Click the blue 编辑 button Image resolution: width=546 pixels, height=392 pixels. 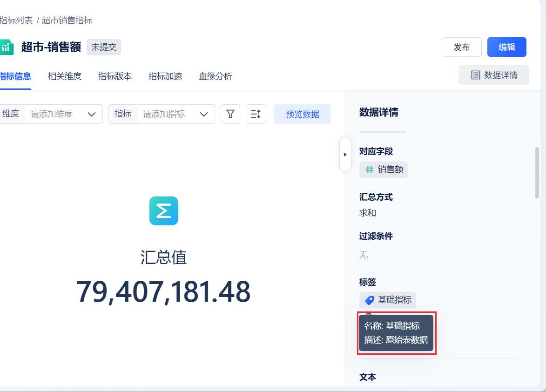click(x=506, y=47)
